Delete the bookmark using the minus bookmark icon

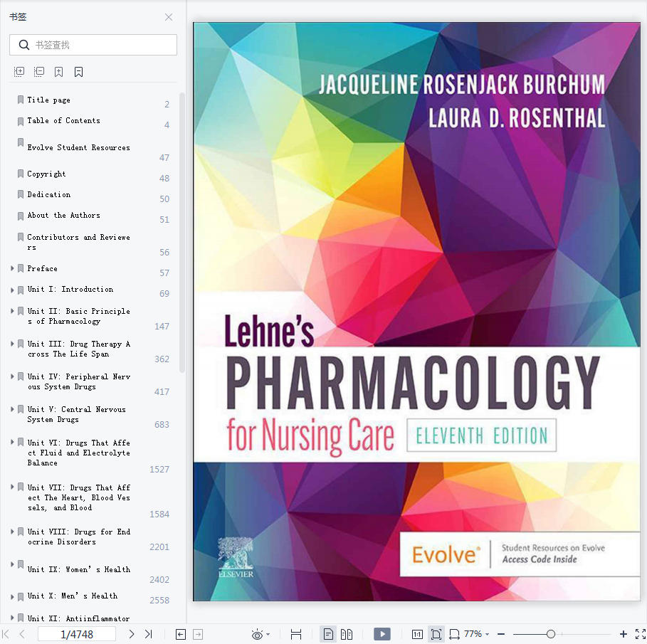(78, 72)
